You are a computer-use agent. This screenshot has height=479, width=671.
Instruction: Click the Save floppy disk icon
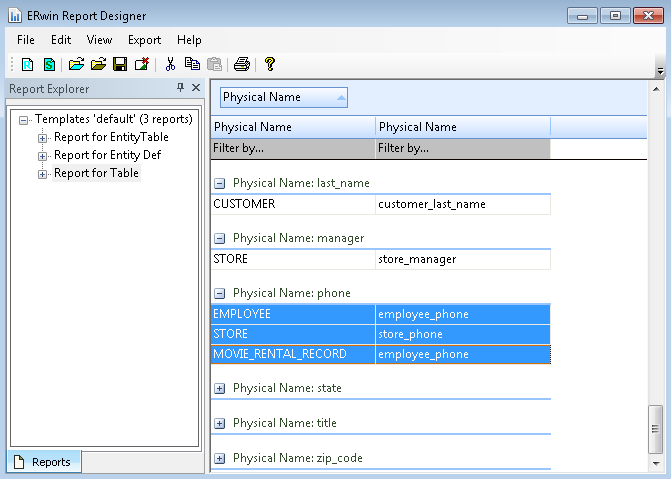coord(120,65)
